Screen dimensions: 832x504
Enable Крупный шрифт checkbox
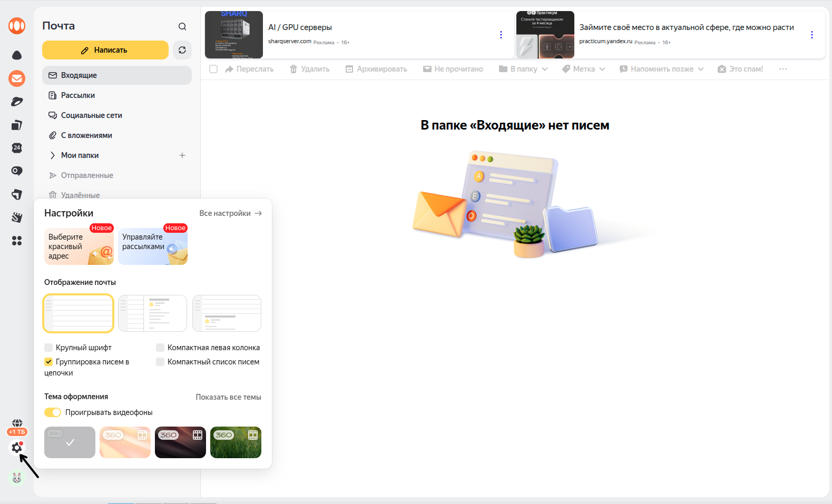(x=48, y=348)
